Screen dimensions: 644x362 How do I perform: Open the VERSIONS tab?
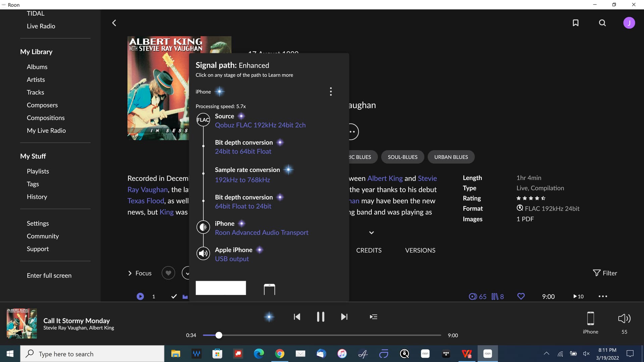420,250
